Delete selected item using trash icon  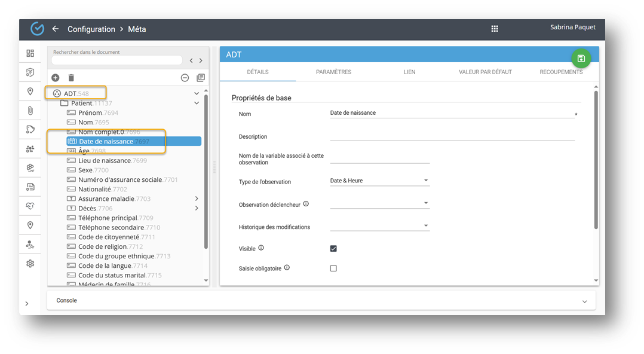(71, 78)
